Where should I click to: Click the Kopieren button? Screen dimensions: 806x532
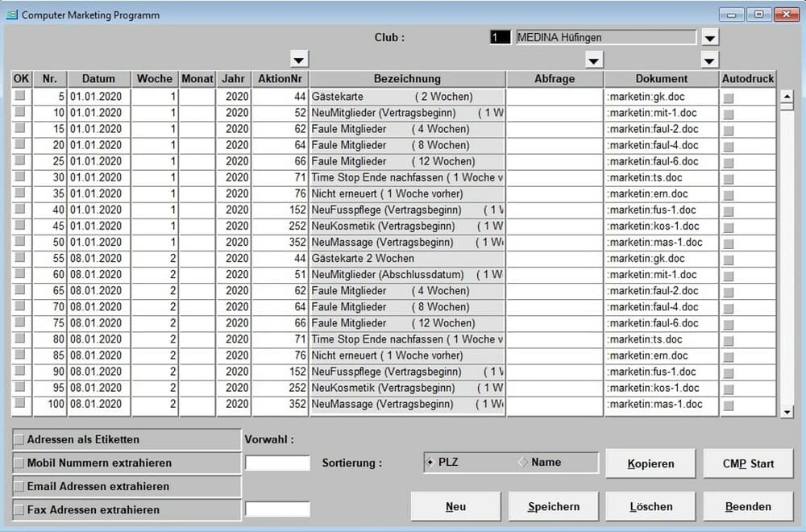(x=650, y=464)
